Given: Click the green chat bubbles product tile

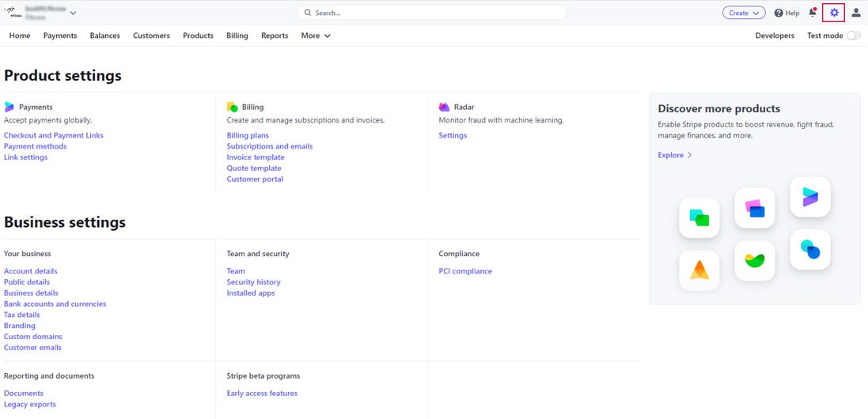Looking at the screenshot, I should point(699,217).
